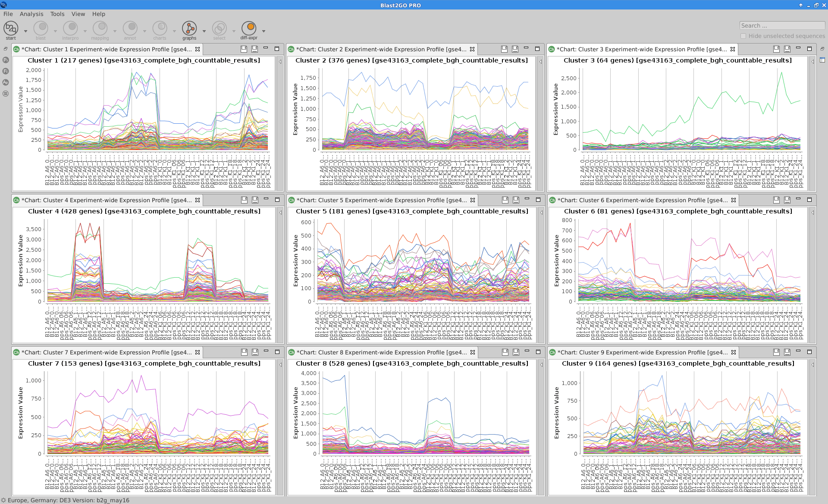Image resolution: width=828 pixels, height=504 pixels.
Task: Expand the side panel arrow in Cluster 5 chart
Action: [541, 213]
